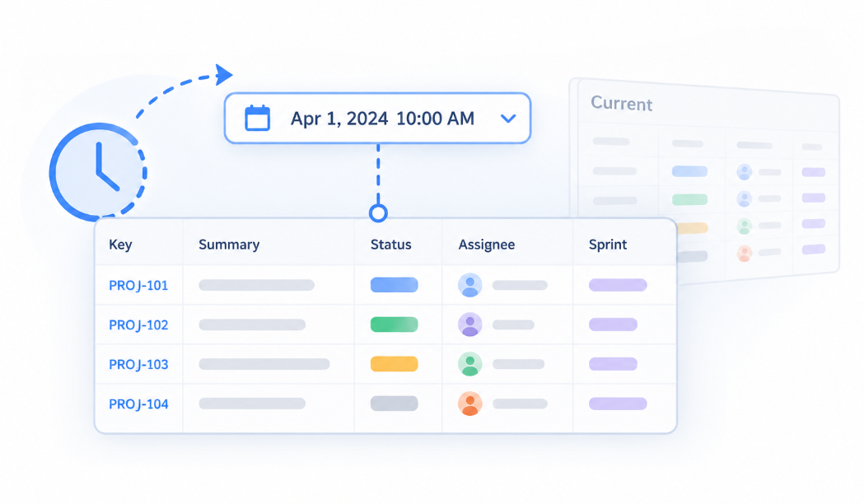
Task: Open issue PROJ-104
Action: (x=138, y=404)
